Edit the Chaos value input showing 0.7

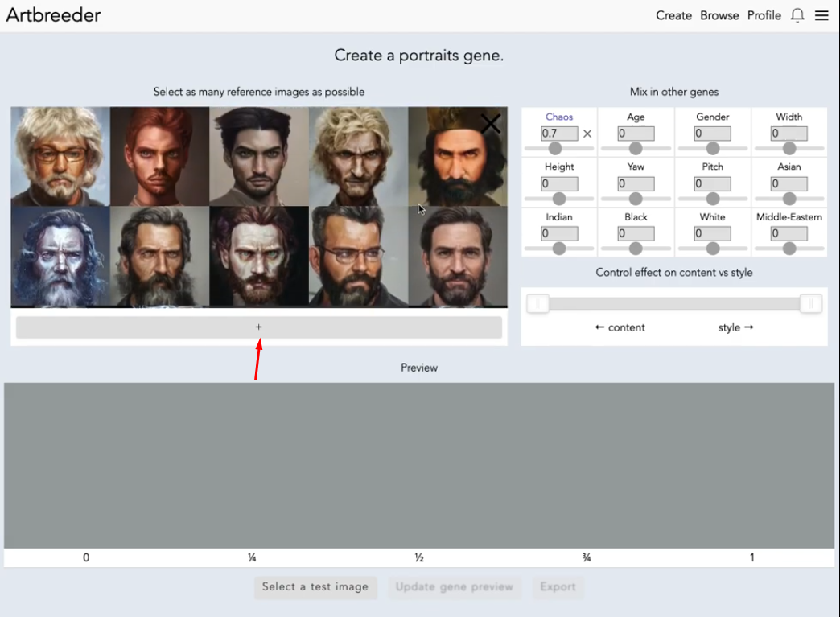point(558,134)
